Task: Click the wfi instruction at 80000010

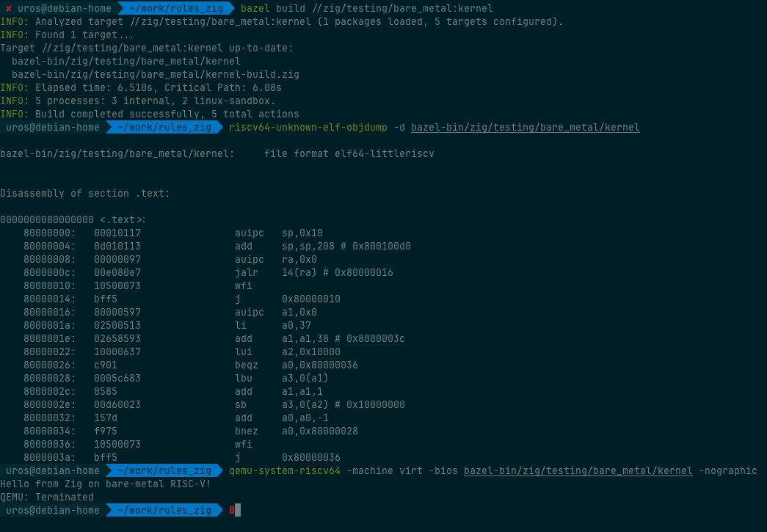Action: pyautogui.click(x=243, y=285)
